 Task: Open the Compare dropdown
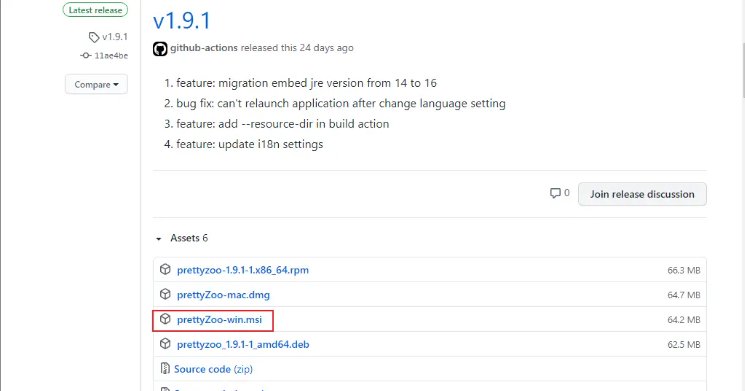[96, 85]
